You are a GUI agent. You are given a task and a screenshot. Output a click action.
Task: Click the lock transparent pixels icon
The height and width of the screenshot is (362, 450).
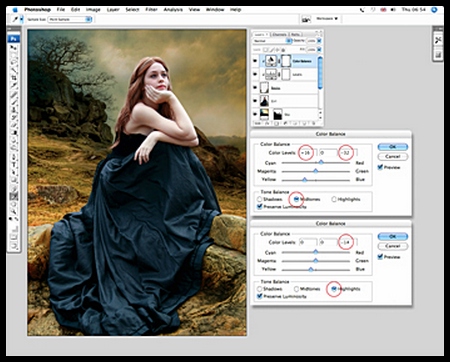(x=265, y=50)
